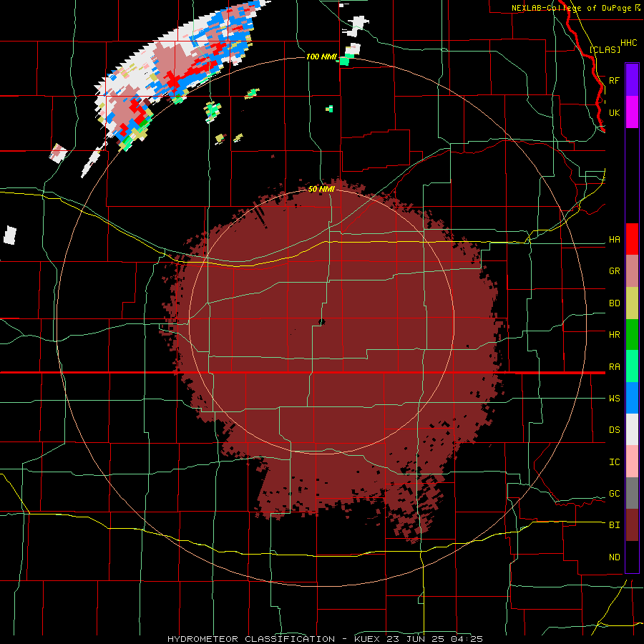Select the GC gray legend swatch

(632, 493)
